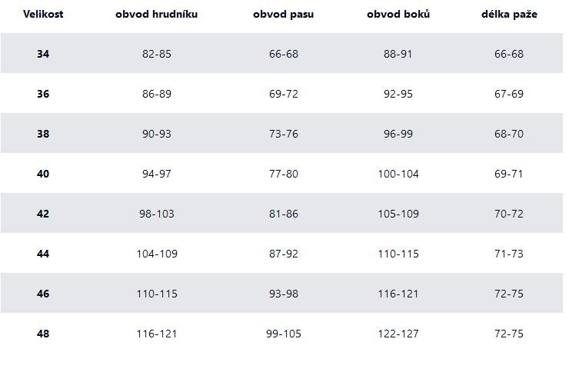Click size 38 row label
Screen dimensions: 569x392
(x=43, y=134)
